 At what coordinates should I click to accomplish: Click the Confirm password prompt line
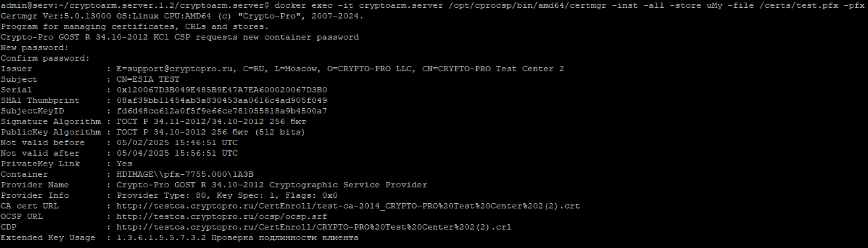45,58
